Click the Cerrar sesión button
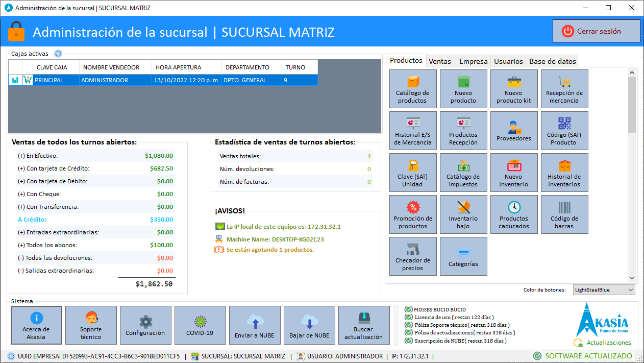The height and width of the screenshot is (363, 644). click(596, 31)
